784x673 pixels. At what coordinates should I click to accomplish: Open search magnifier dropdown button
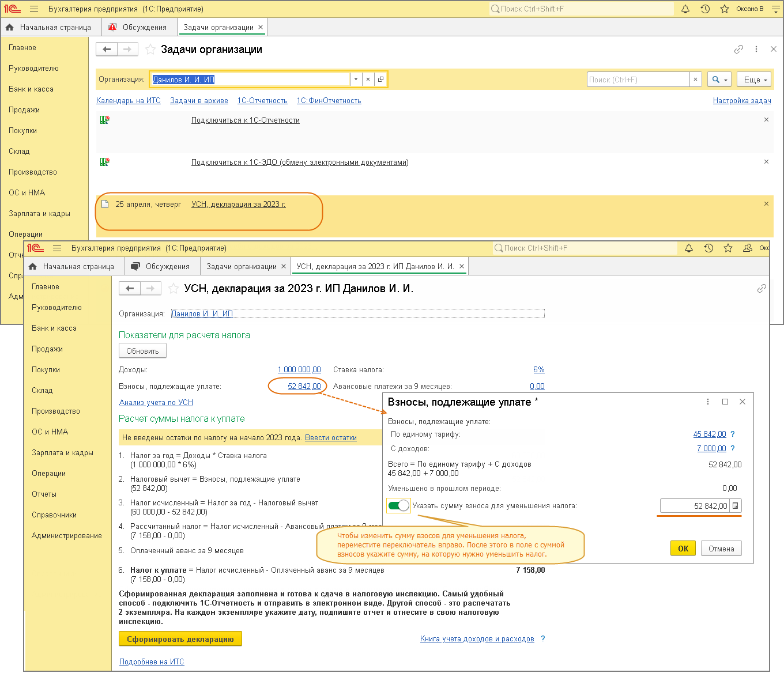pyautogui.click(x=719, y=80)
